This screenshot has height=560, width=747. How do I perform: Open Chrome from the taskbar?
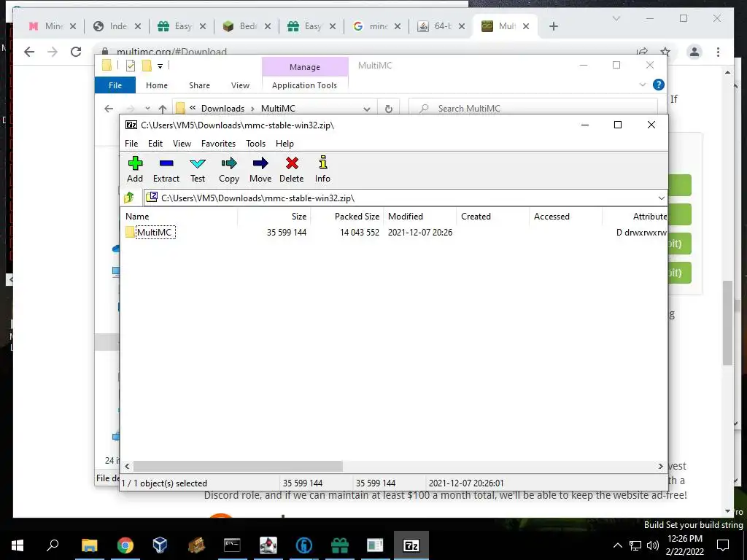pyautogui.click(x=125, y=545)
